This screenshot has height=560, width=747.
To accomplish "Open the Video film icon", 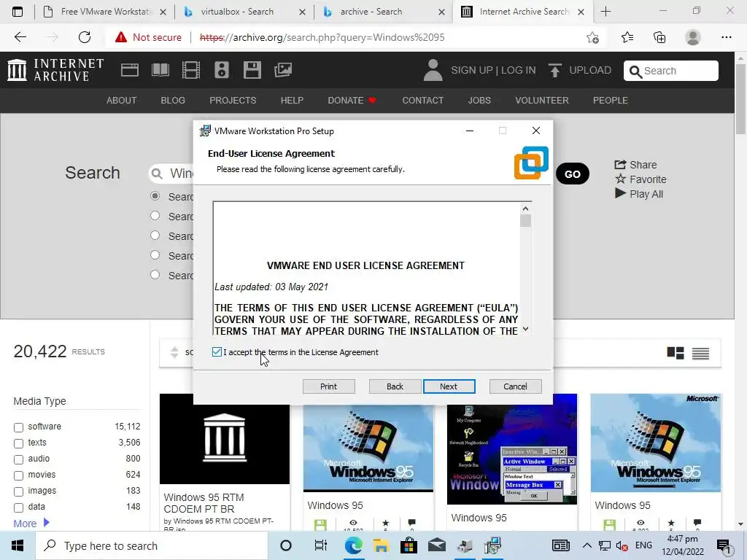I will [x=191, y=70].
